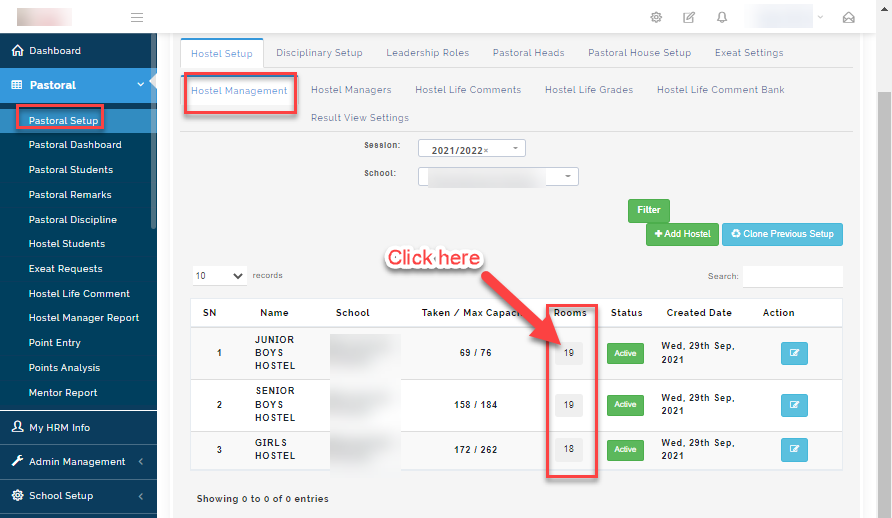
Task: Click the Add Hostel button
Action: tap(682, 234)
